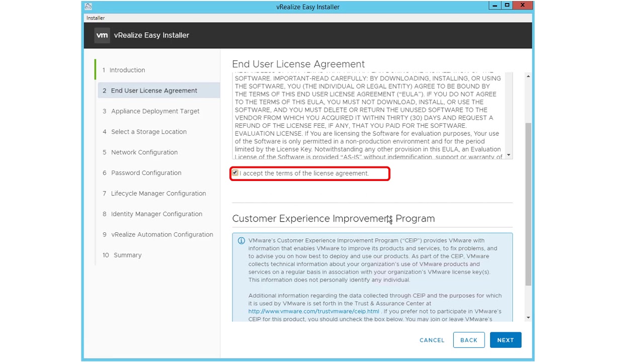The height and width of the screenshot is (362, 644).
Task: Go to the Introduction step
Action: pyautogui.click(x=127, y=70)
